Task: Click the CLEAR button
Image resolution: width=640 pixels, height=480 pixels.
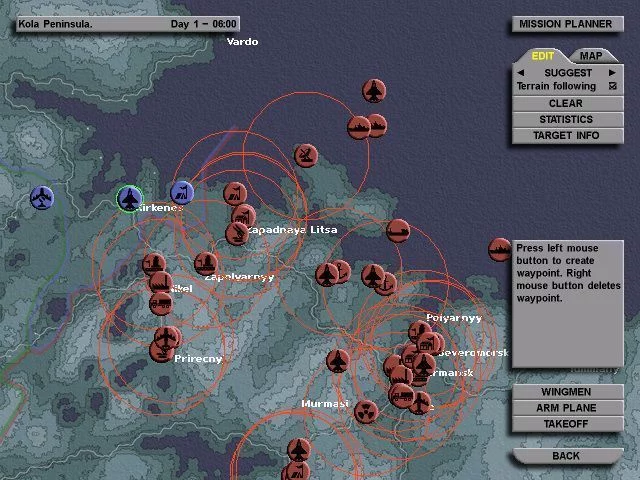Action: point(568,103)
